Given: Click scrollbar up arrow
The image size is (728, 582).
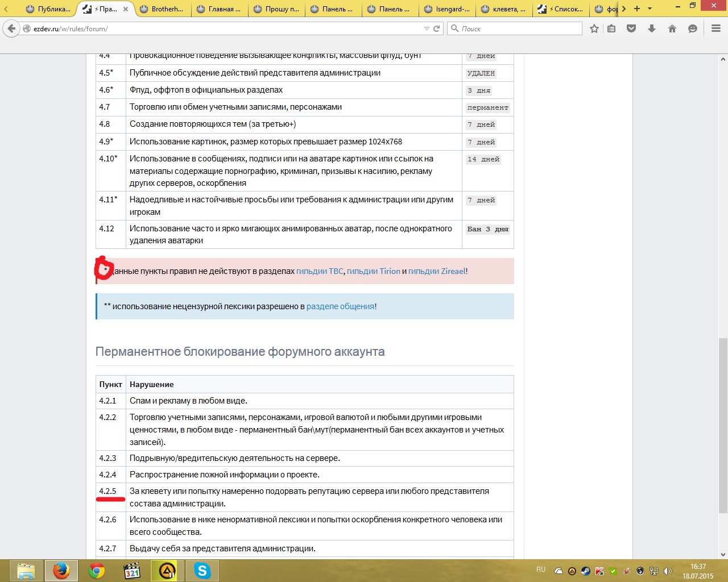Looking at the screenshot, I should tap(723, 59).
